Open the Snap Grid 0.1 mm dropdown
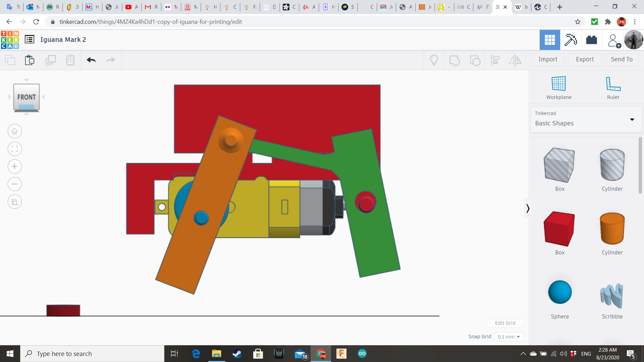Image resolution: width=644 pixels, height=362 pixels. 509,337
